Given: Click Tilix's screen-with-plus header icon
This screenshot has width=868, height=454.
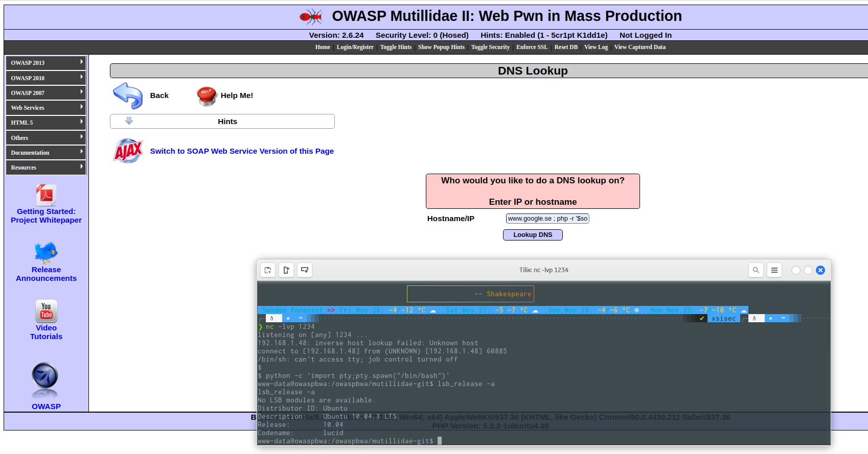Looking at the screenshot, I should [305, 270].
